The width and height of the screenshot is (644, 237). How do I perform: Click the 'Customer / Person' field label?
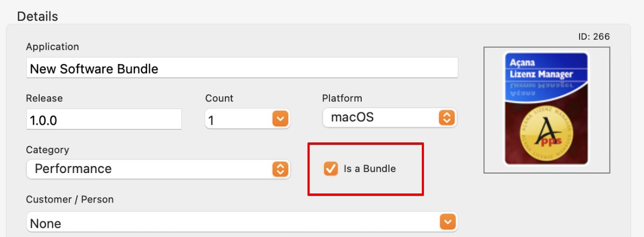[x=70, y=199]
